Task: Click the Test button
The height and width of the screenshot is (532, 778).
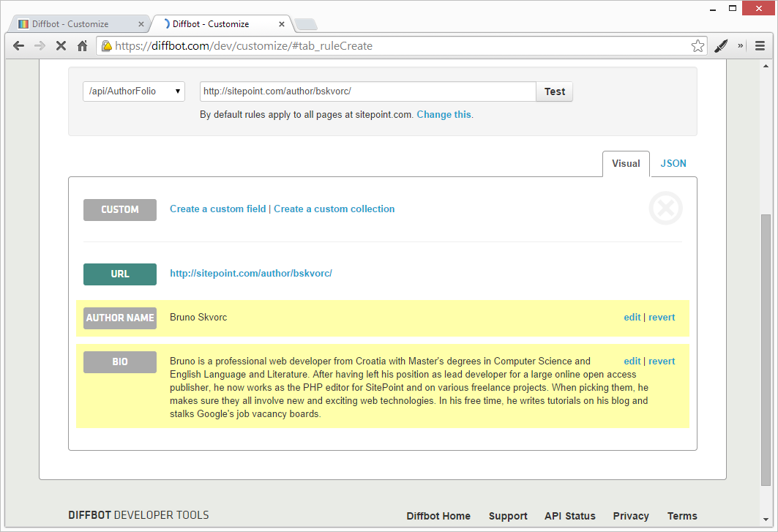Action: [x=554, y=91]
